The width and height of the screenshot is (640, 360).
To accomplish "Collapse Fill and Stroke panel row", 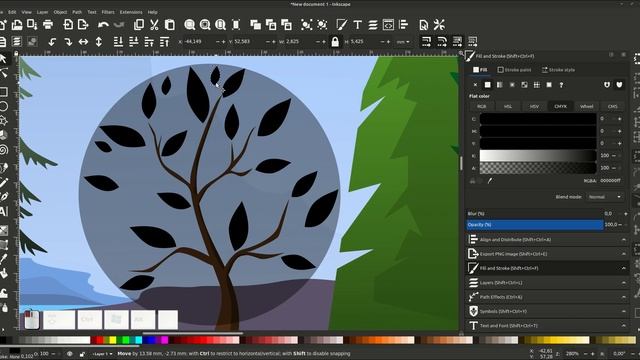I will 547,268.
